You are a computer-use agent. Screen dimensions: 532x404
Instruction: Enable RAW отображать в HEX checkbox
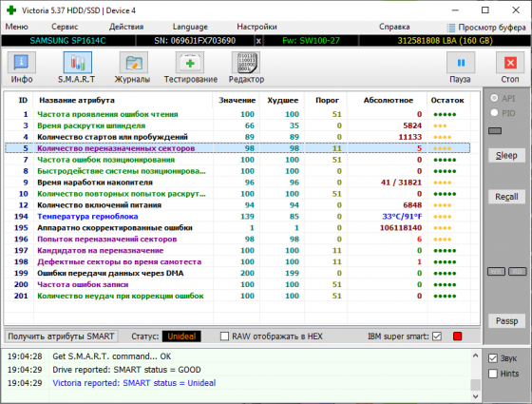pyautogui.click(x=224, y=337)
